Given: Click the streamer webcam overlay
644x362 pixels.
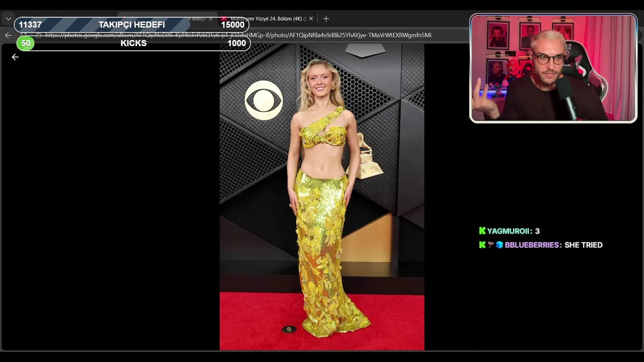Looking at the screenshot, I should [553, 68].
